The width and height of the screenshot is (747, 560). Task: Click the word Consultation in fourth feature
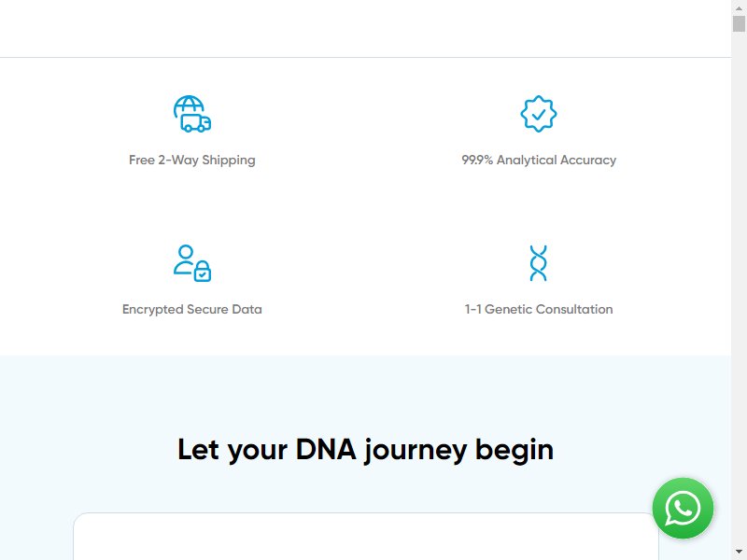click(x=575, y=309)
